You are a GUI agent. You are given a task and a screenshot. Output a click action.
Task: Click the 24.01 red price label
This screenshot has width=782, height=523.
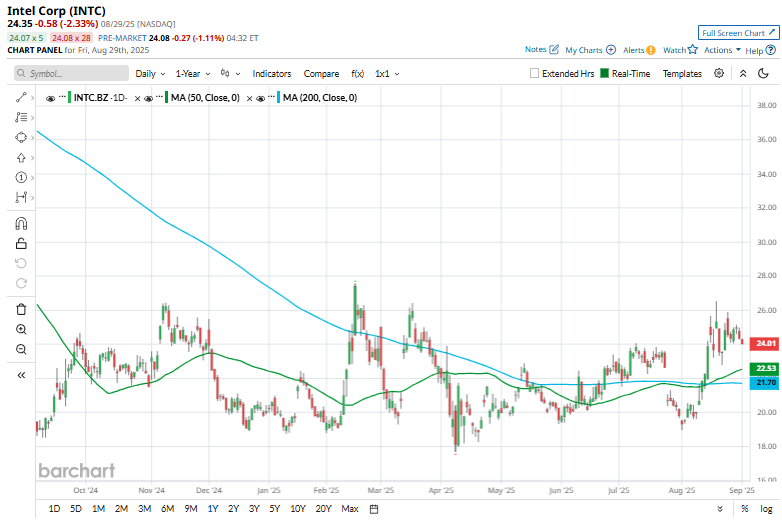pos(765,344)
